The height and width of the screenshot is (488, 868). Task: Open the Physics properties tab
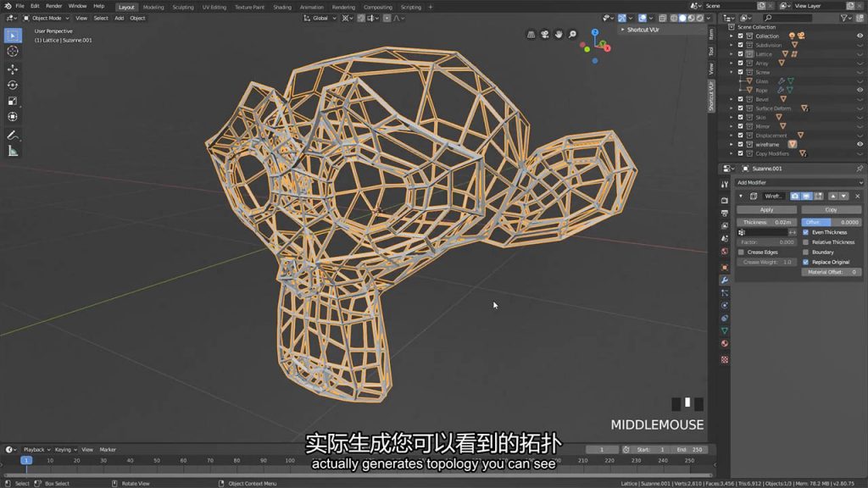coord(725,305)
